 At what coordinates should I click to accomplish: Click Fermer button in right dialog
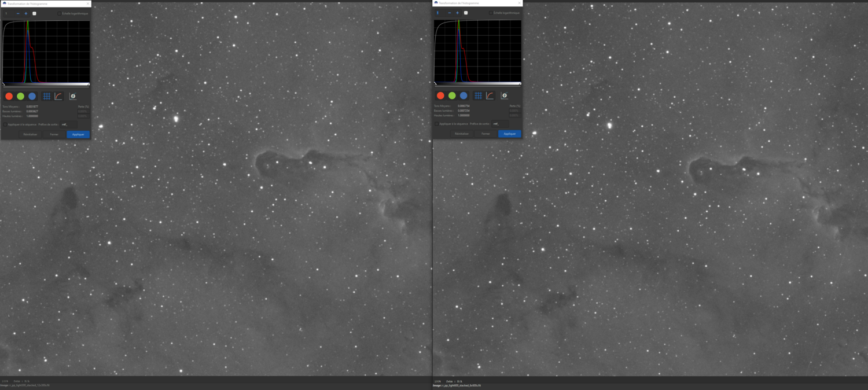point(486,134)
